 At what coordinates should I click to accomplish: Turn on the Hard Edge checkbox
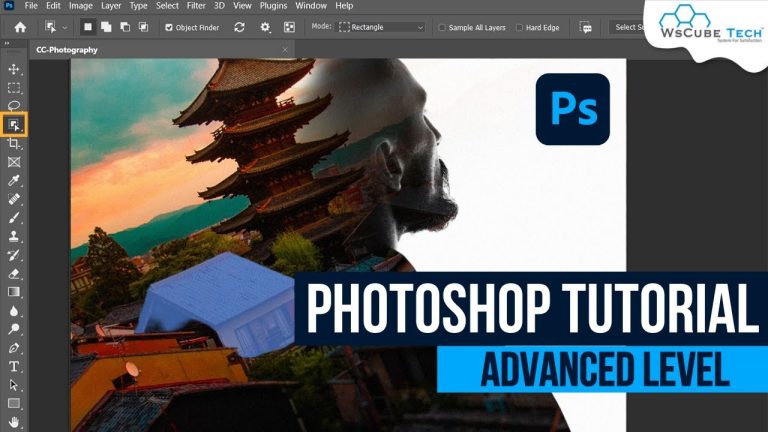pyautogui.click(x=518, y=27)
